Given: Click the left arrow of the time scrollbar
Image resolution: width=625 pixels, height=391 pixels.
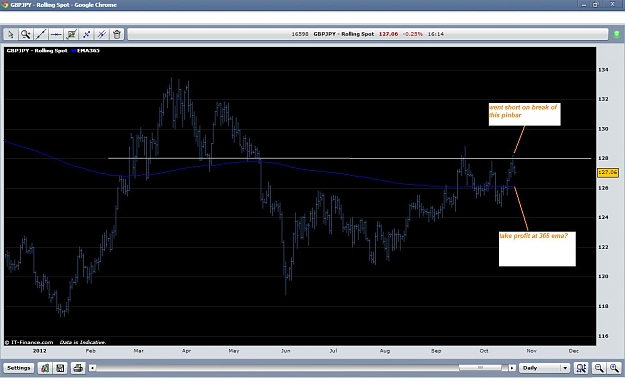Looking at the screenshot, I should 92,368.
